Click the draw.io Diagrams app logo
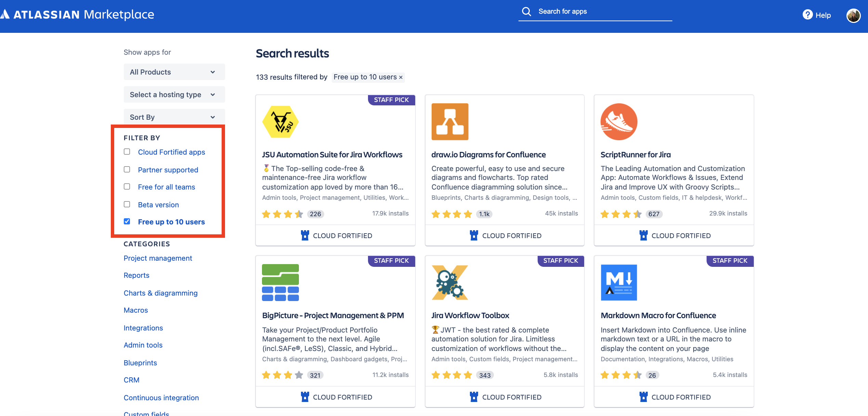868x416 pixels. (450, 122)
